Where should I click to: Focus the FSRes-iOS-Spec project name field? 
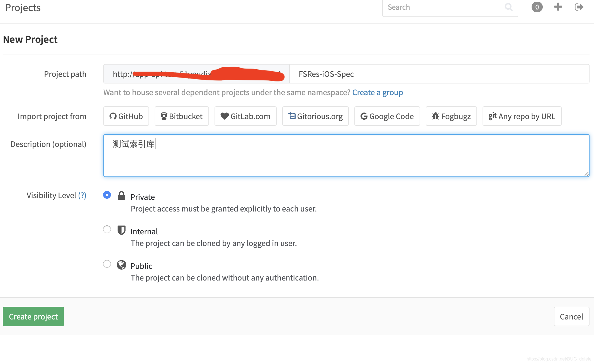point(439,74)
